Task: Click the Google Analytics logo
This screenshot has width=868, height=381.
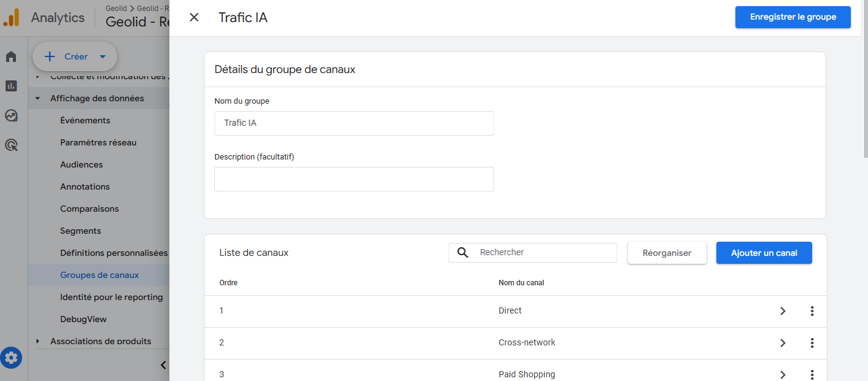Action: (x=11, y=17)
